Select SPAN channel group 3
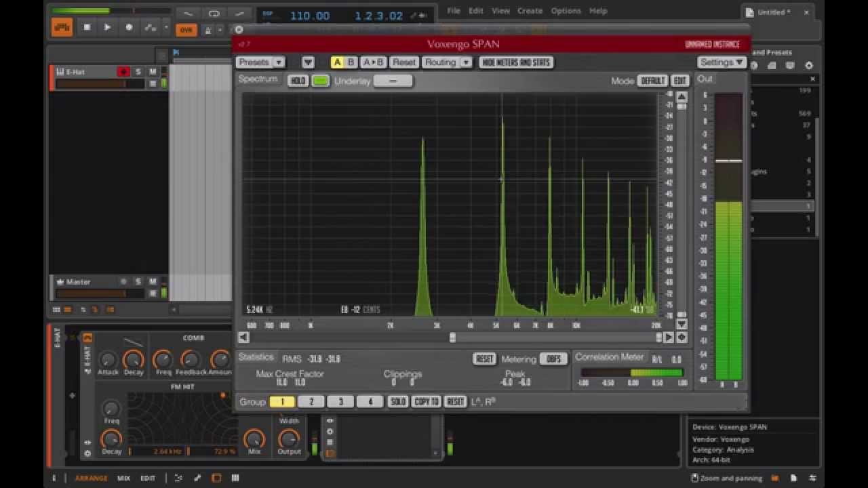The width and height of the screenshot is (868, 488). point(340,402)
